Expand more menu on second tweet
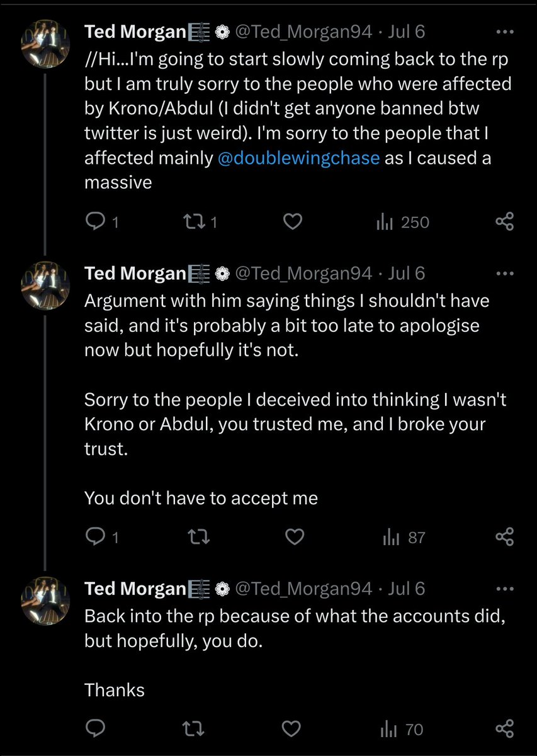Image resolution: width=537 pixels, height=756 pixels. click(505, 274)
